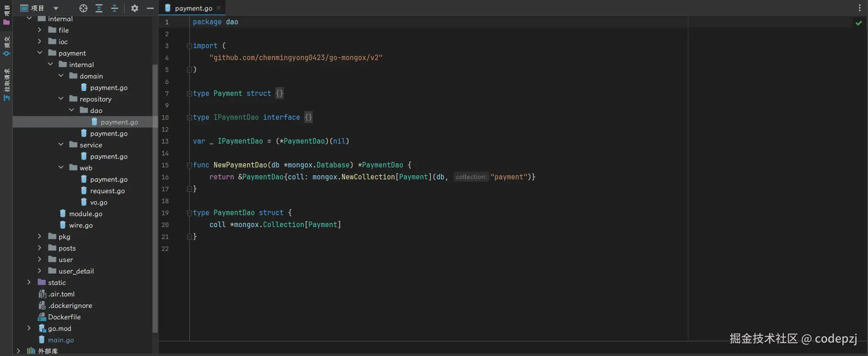Click the .air.toml file icon

coord(42,294)
